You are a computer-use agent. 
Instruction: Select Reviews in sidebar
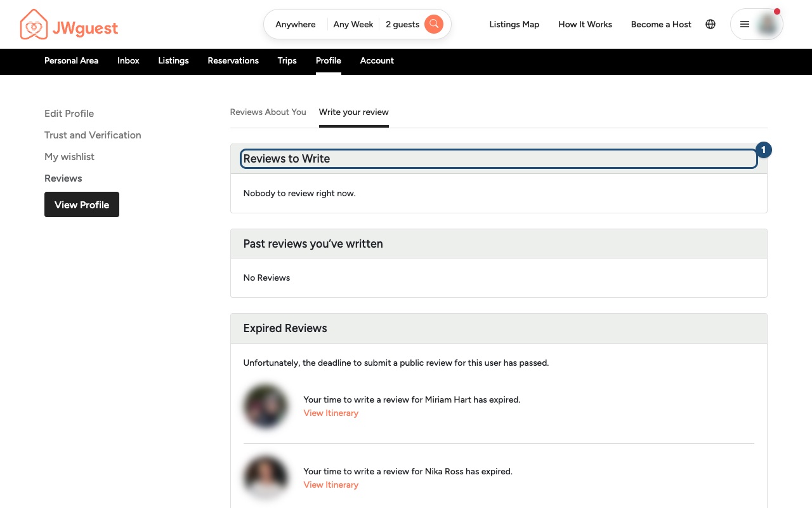click(63, 178)
